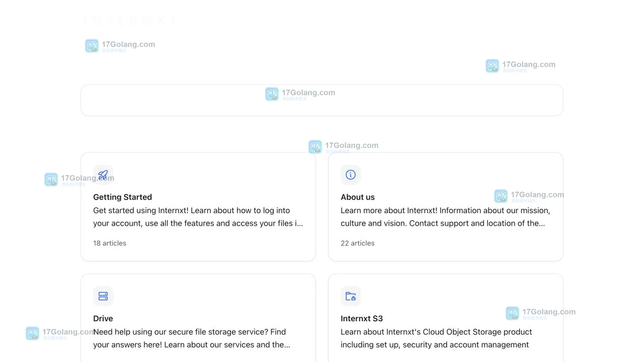644x362 pixels.
Task: Click the rocket icon on Getting Started card
Action: (103, 175)
